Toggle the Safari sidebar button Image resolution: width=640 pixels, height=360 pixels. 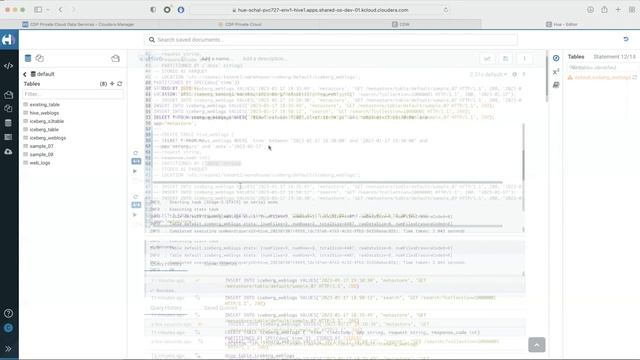pos(38,9)
